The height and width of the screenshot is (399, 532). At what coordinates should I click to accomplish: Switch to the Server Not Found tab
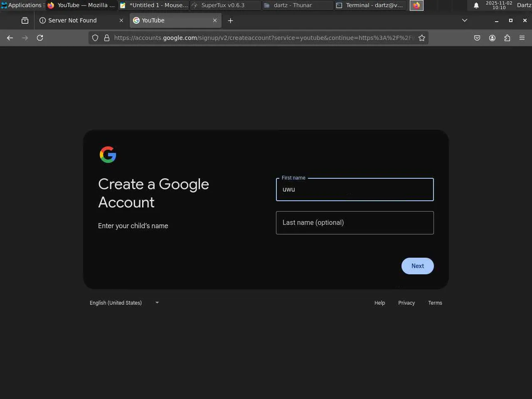tap(81, 20)
